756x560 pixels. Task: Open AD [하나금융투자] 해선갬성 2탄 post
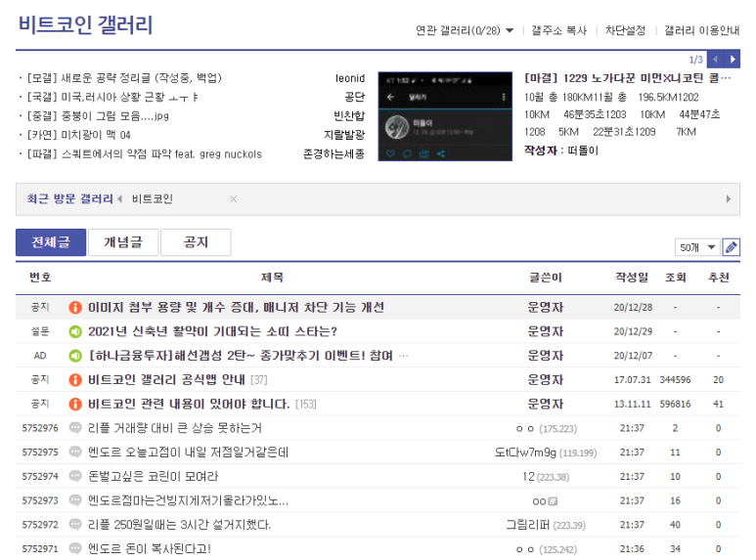241,356
